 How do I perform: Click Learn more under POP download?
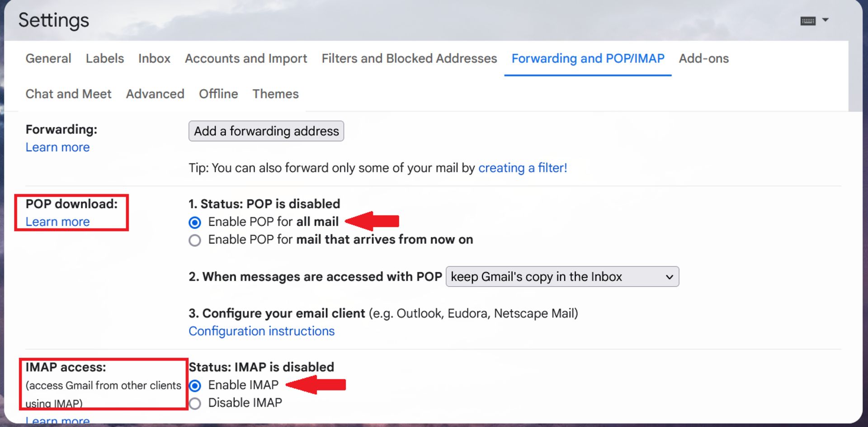57,222
